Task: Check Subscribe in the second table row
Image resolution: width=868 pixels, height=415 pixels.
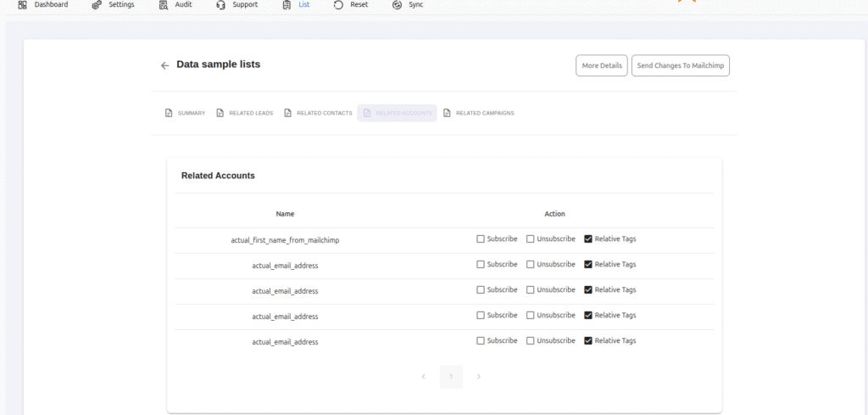Action: click(x=481, y=264)
